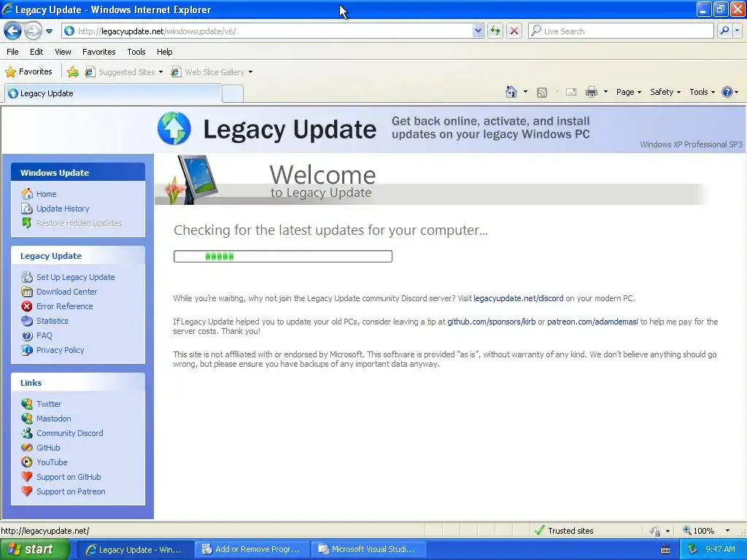
Task: Click the Refresh page icon
Action: (495, 31)
